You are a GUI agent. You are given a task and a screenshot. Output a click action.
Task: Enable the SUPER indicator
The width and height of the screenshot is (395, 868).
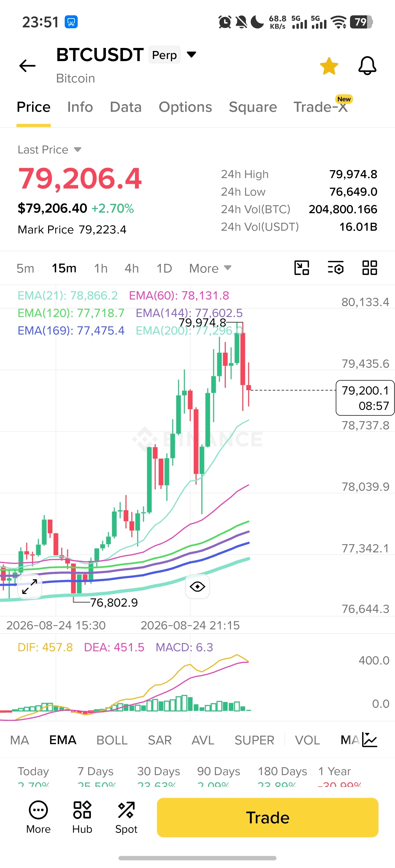(254, 740)
